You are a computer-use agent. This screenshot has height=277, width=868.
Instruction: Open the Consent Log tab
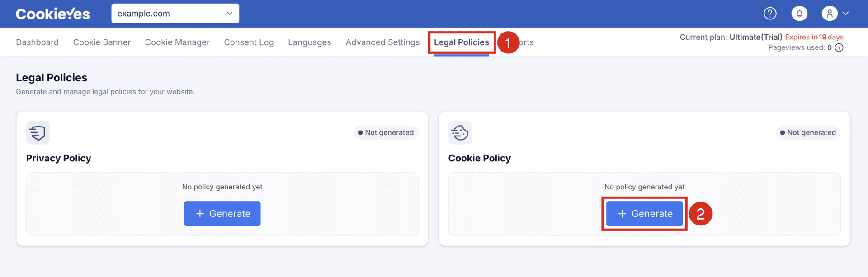(x=249, y=42)
